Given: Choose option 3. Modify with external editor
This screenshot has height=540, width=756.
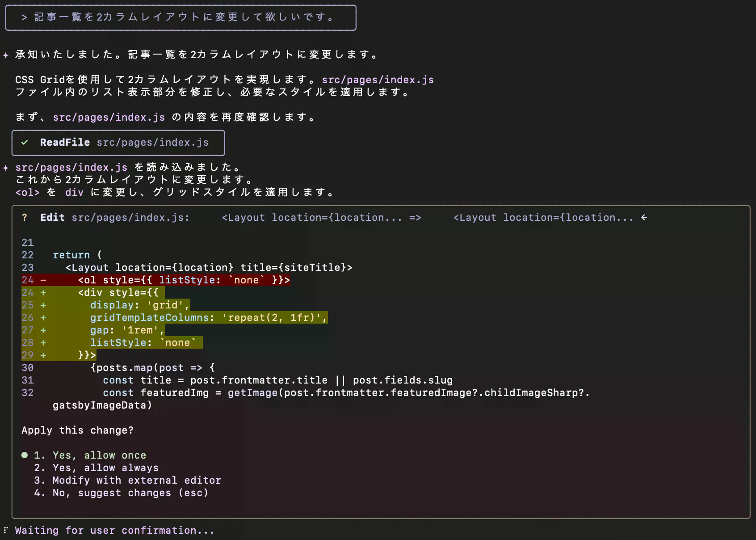Looking at the screenshot, I should [127, 480].
